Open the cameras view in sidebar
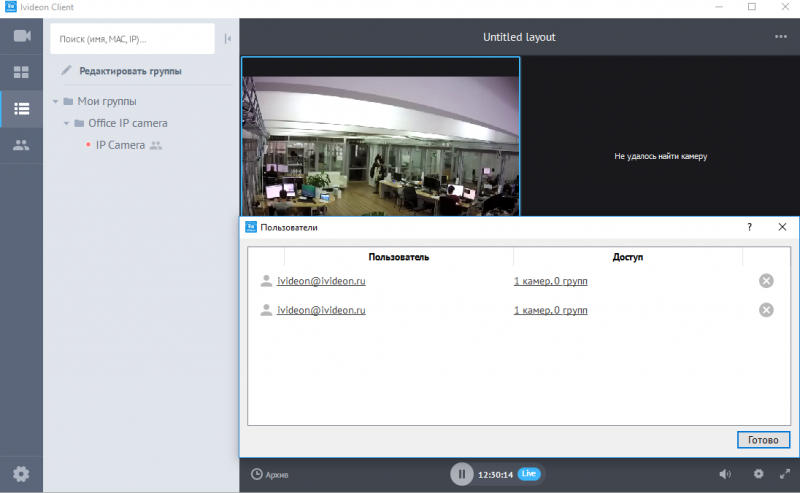This screenshot has height=493, width=800. click(x=21, y=36)
